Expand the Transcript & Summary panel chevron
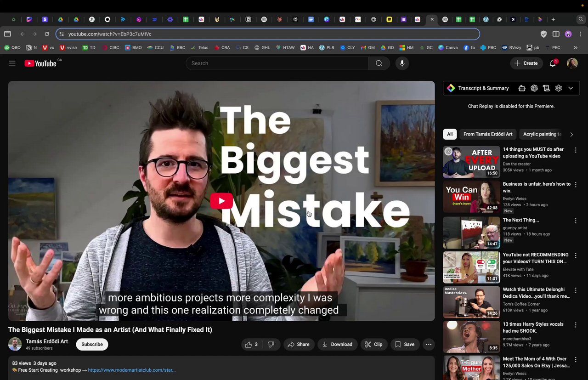588x380 pixels. (571, 88)
